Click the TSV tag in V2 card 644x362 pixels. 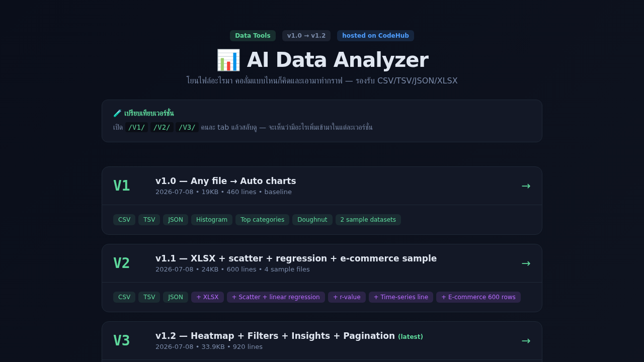pos(149,297)
